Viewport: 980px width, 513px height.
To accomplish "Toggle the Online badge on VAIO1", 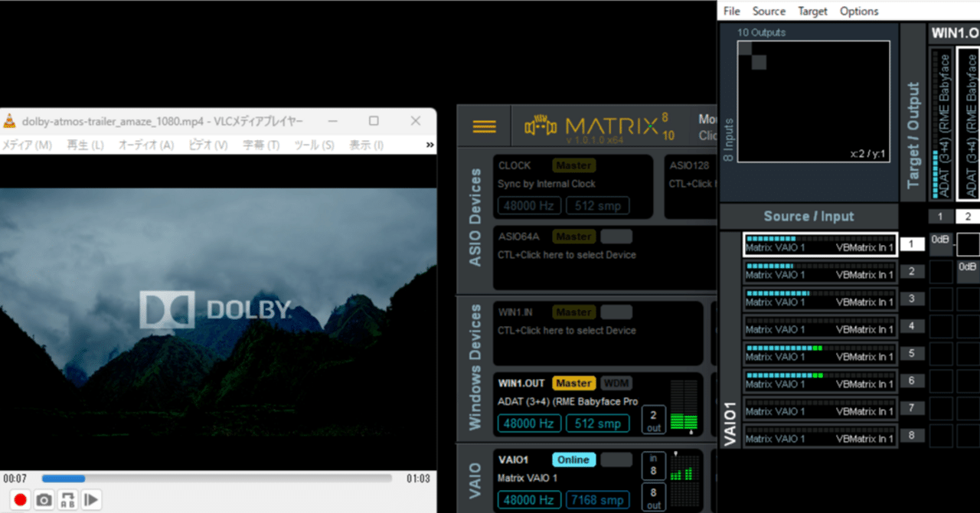I will pos(573,459).
